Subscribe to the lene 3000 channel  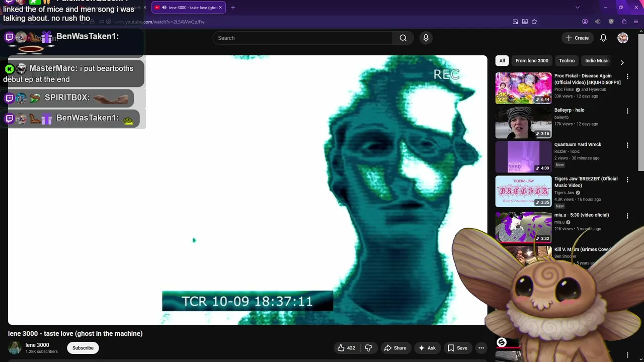(x=83, y=348)
